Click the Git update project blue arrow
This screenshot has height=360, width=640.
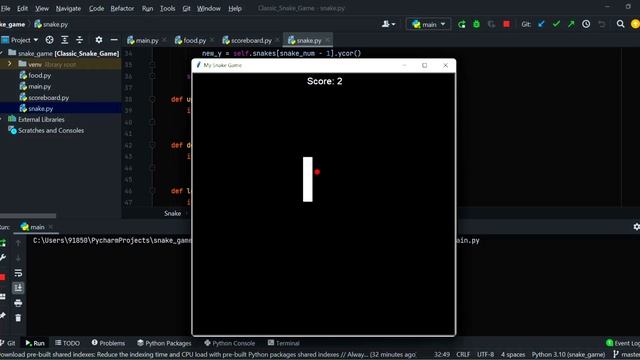[541, 24]
